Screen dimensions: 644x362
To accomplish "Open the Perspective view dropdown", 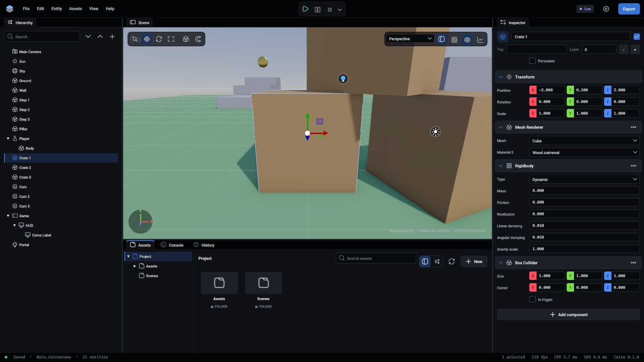I will [410, 39].
